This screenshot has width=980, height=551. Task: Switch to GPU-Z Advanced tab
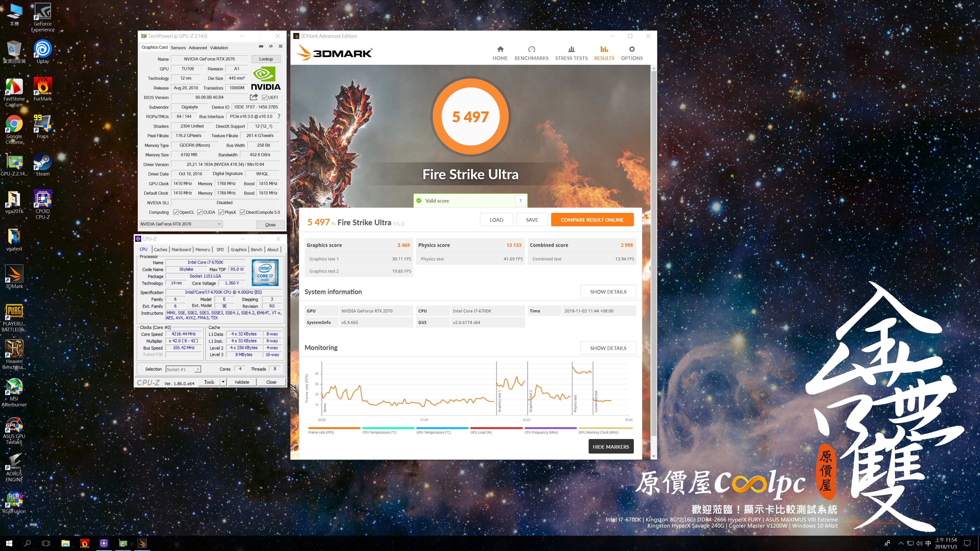point(198,47)
